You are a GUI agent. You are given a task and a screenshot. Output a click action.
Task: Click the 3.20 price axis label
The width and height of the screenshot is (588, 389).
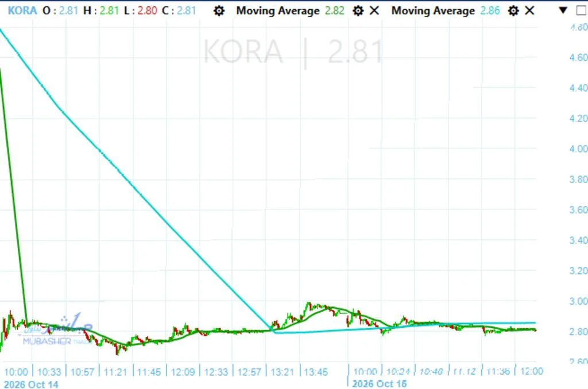(x=578, y=271)
